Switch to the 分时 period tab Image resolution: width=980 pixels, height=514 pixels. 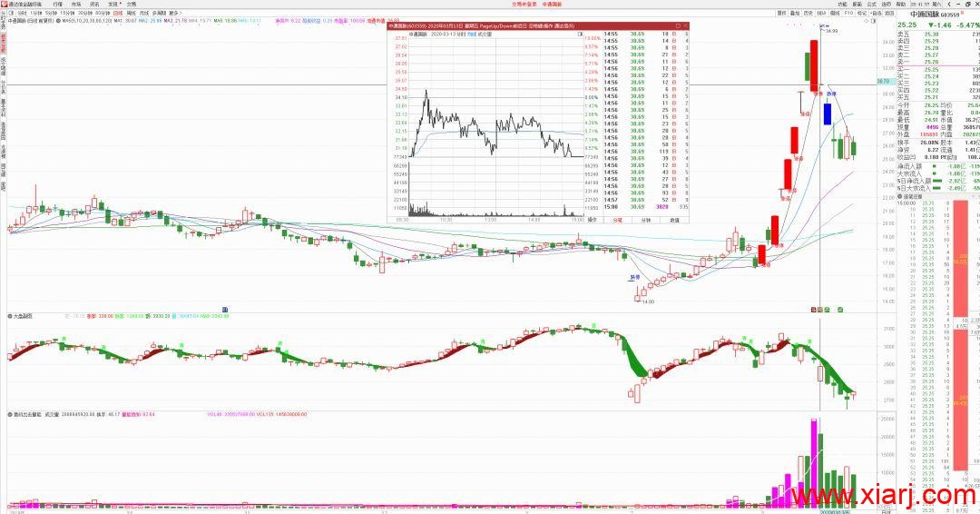click(x=22, y=13)
